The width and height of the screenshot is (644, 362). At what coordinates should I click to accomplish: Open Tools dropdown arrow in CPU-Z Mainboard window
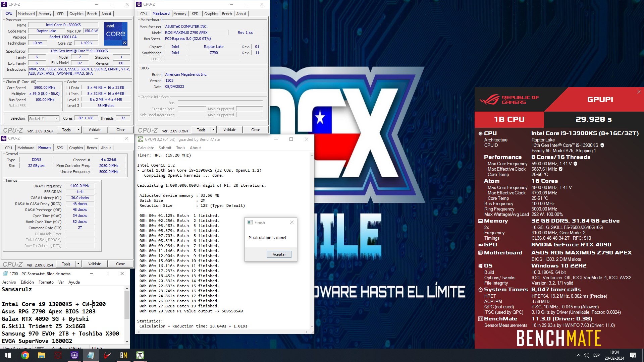213,130
